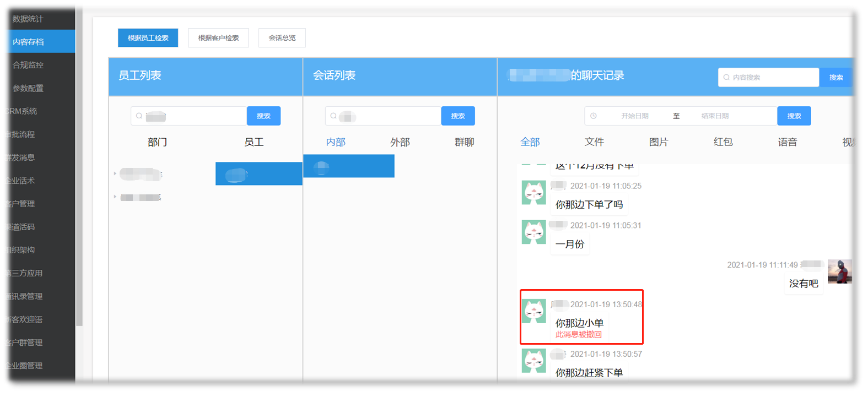Open 客户管理 sidebar entry
Screen dimensions: 868x397
pos(20,204)
